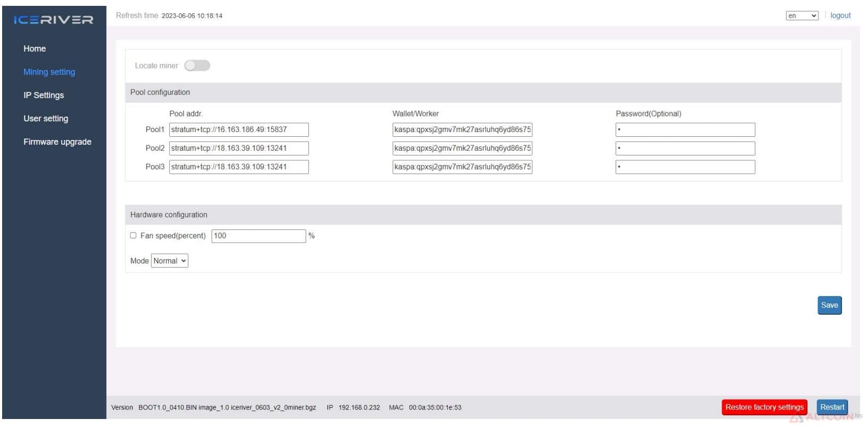
Task: Enable the Fan speed(percent) checkbox
Action: 133,235
